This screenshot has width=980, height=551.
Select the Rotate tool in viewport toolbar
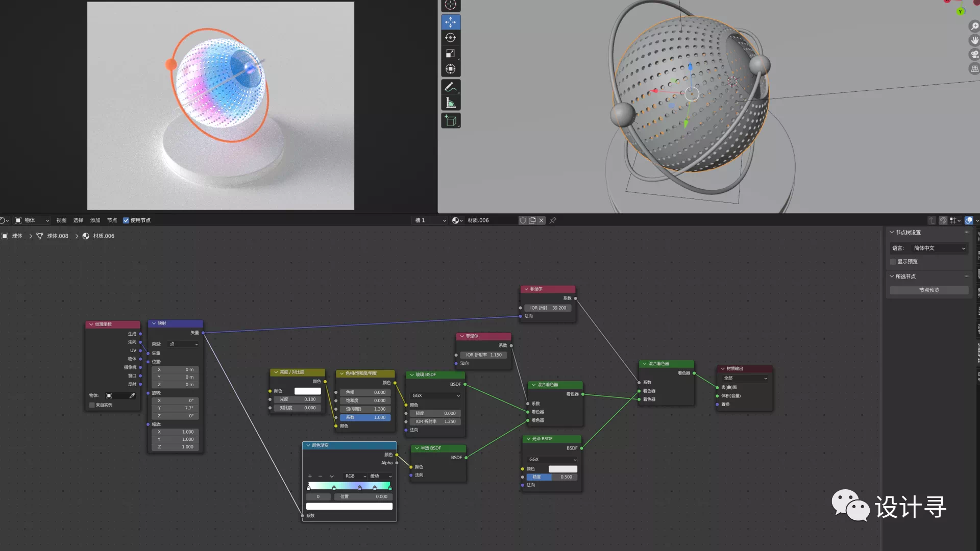coord(450,38)
